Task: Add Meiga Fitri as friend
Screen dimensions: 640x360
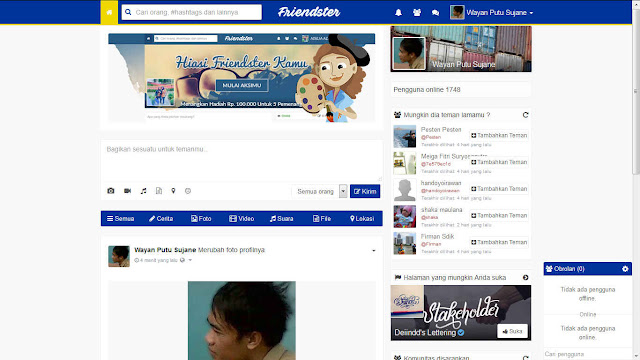Action: coord(499,162)
